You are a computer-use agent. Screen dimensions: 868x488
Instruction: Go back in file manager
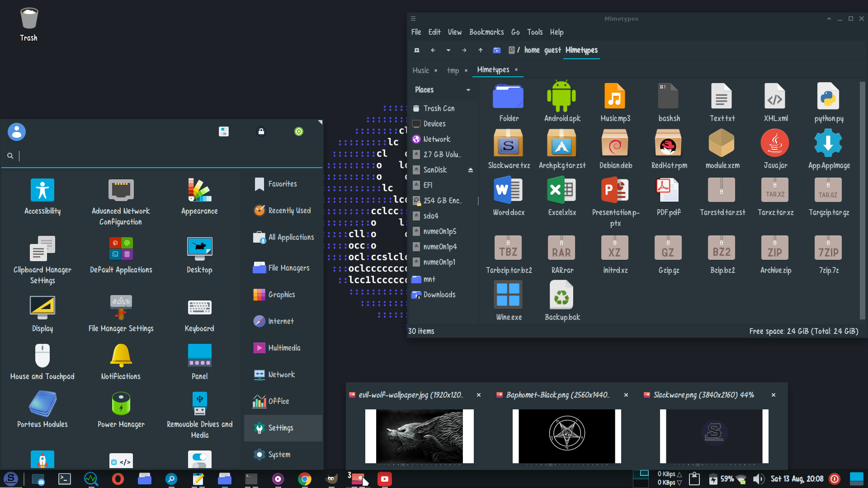(433, 50)
